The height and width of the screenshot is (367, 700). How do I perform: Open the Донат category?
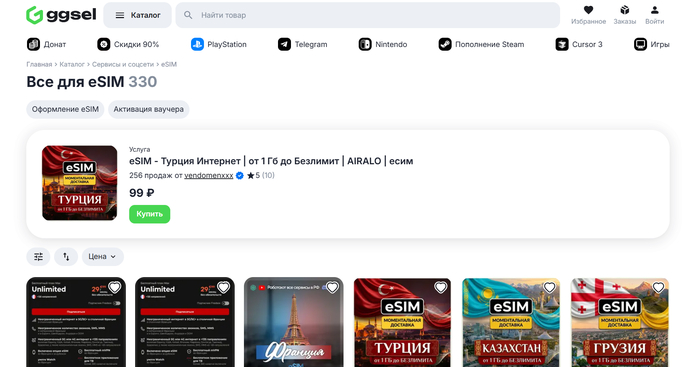click(x=46, y=44)
